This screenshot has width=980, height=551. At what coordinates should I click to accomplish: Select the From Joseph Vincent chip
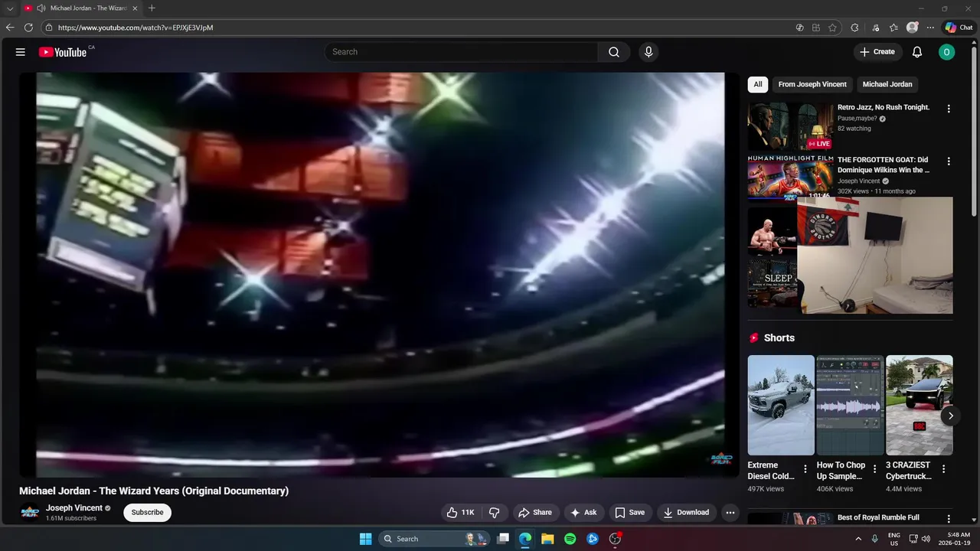812,84
